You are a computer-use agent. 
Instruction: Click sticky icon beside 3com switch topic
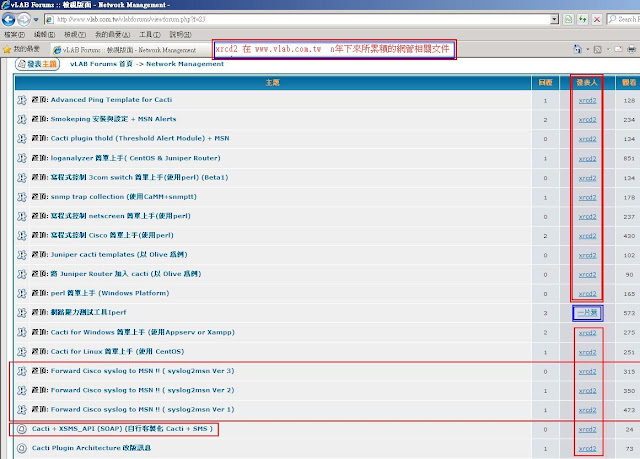pos(22,177)
